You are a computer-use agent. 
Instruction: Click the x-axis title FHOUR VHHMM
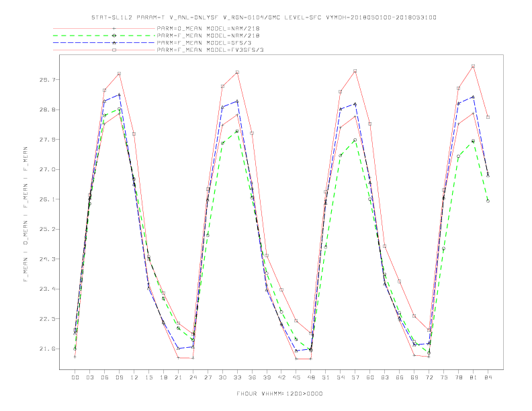(x=279, y=394)
